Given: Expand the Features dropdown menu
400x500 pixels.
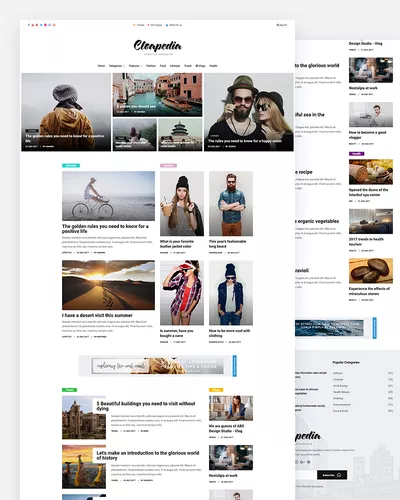Looking at the screenshot, I should pyautogui.click(x=135, y=66).
